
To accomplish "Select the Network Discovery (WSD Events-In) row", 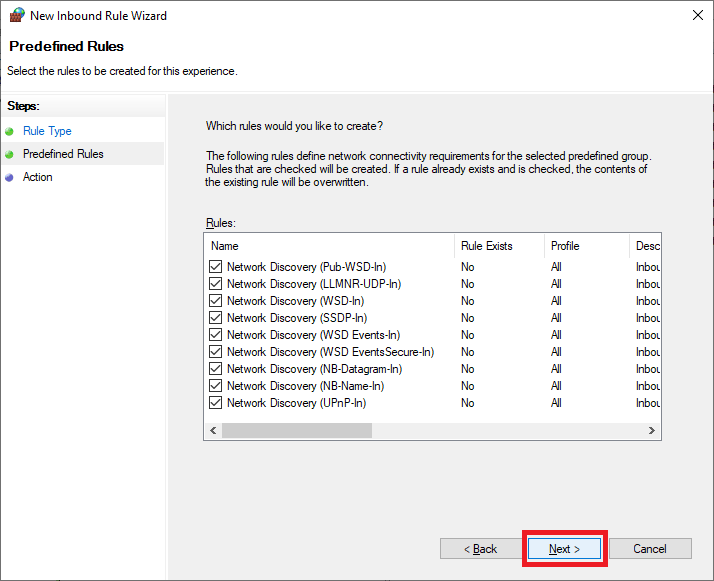I will tap(313, 335).
